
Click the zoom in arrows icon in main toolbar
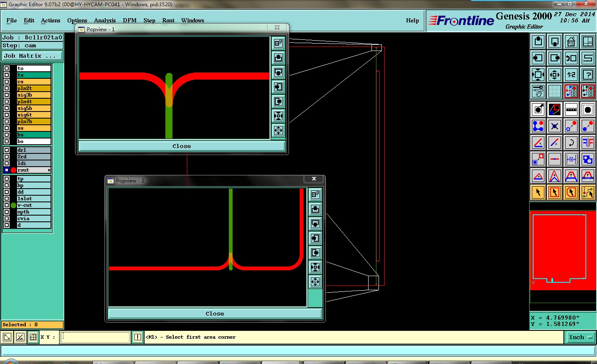pos(538,75)
